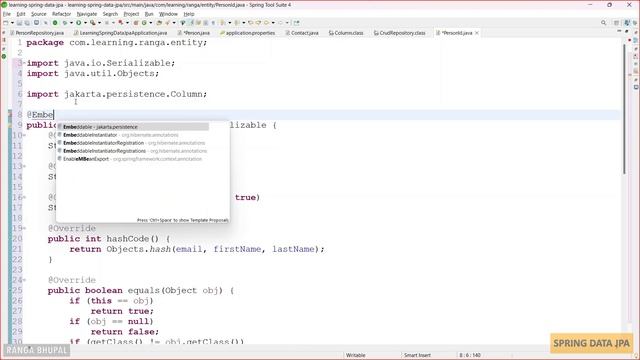
Task: Open the Window menu
Action: coord(168,14)
